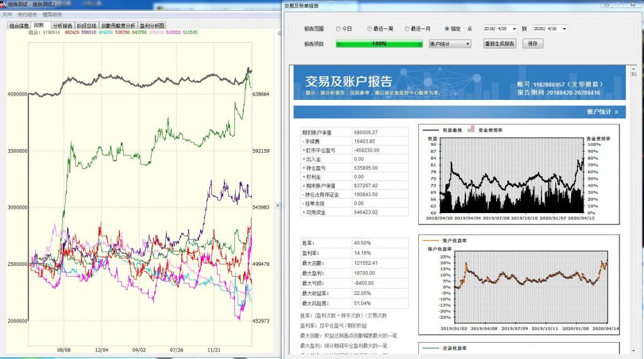Click the 权益曲线 legend line marker
Viewport: 644px width, 359px height.
[x=431, y=130]
